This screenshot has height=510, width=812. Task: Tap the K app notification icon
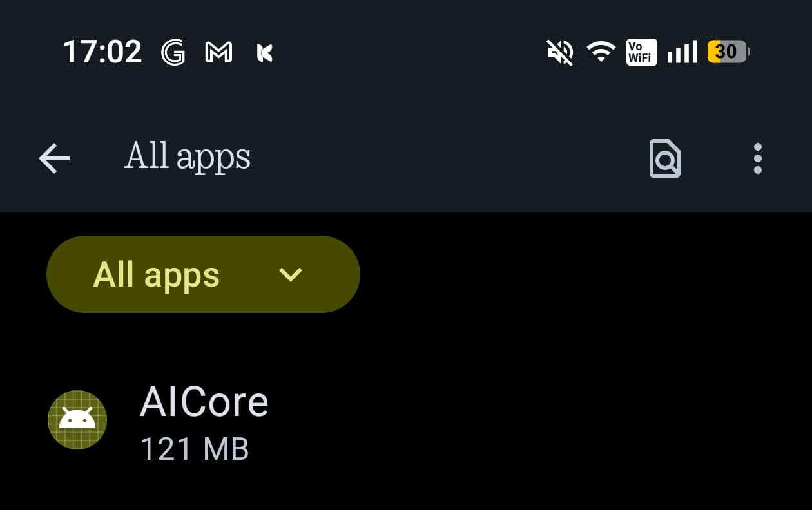265,53
